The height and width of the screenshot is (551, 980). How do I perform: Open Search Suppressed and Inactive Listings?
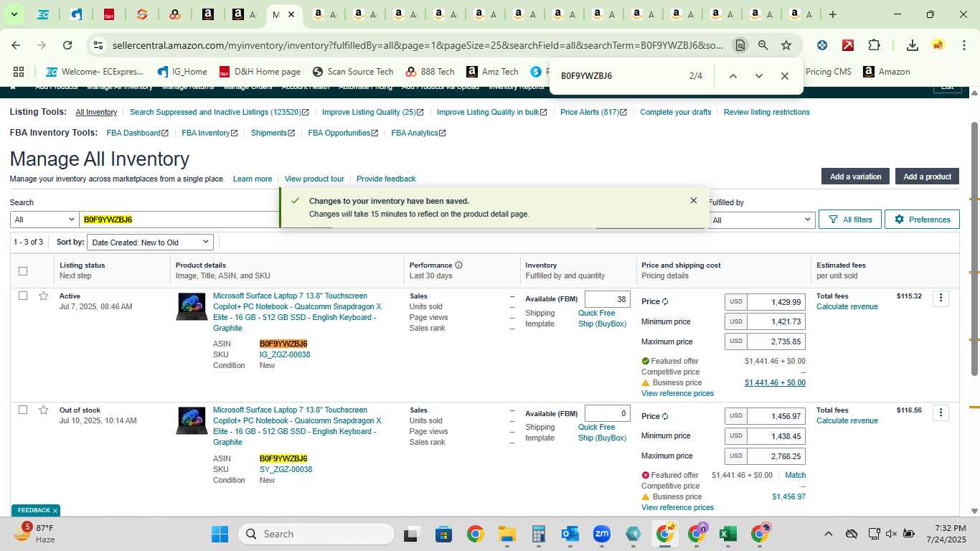click(x=219, y=112)
